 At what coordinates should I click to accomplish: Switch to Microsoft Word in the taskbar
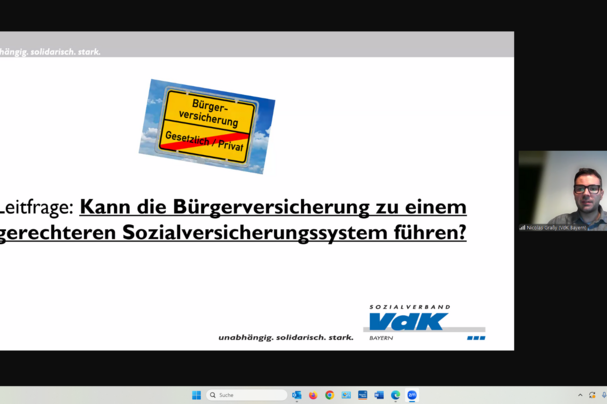click(x=379, y=395)
